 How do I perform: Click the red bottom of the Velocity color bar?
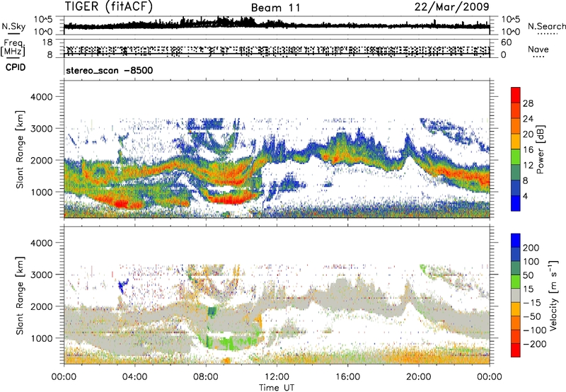(x=516, y=350)
